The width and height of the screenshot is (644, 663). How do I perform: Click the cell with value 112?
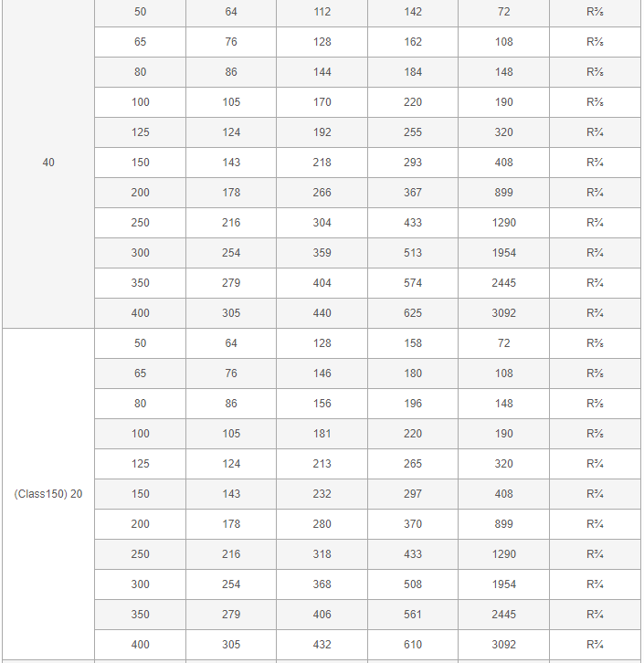[x=322, y=12]
